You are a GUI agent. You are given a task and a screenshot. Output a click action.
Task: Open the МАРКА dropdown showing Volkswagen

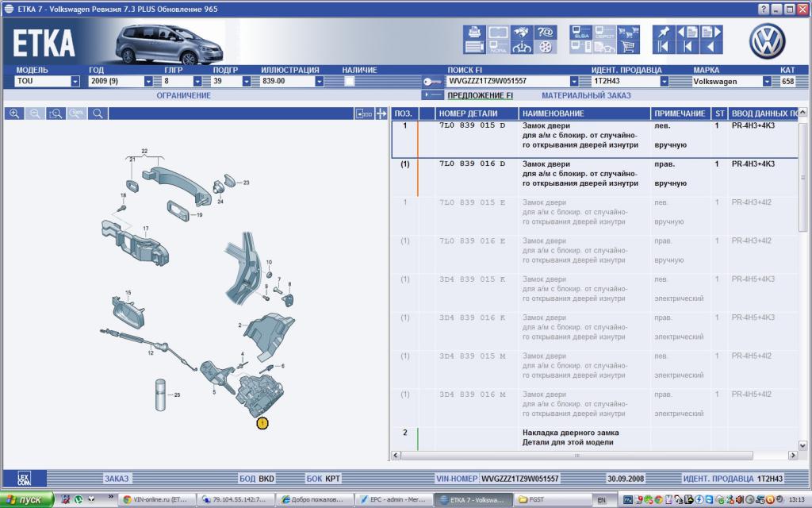pos(767,82)
